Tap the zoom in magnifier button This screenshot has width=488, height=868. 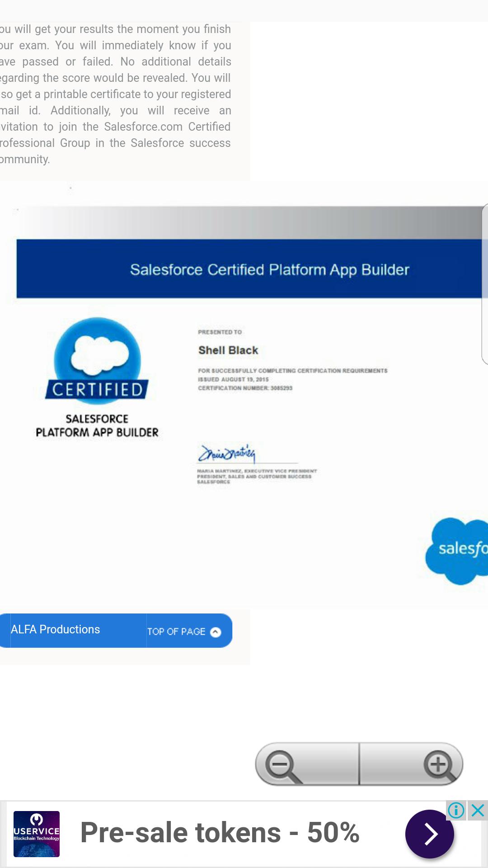[x=411, y=764]
